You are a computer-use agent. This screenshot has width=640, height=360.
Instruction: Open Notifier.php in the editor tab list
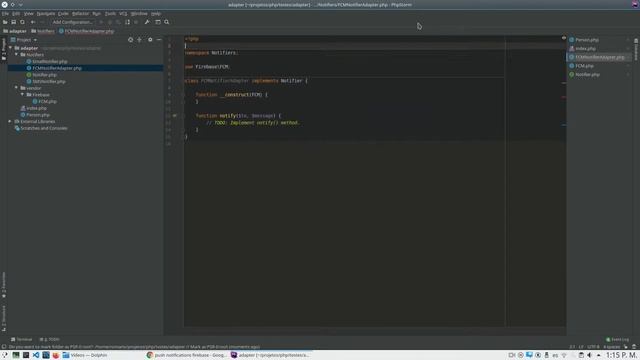pos(584,74)
